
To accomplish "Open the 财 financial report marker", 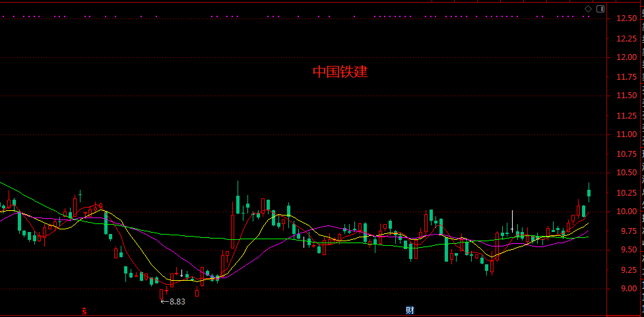I will click(x=410, y=310).
